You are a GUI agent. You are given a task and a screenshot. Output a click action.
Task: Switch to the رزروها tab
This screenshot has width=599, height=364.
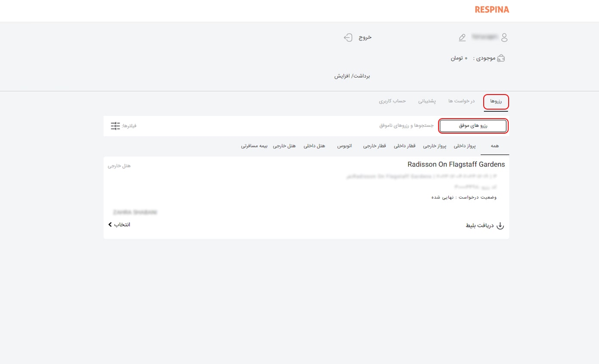pos(496,101)
